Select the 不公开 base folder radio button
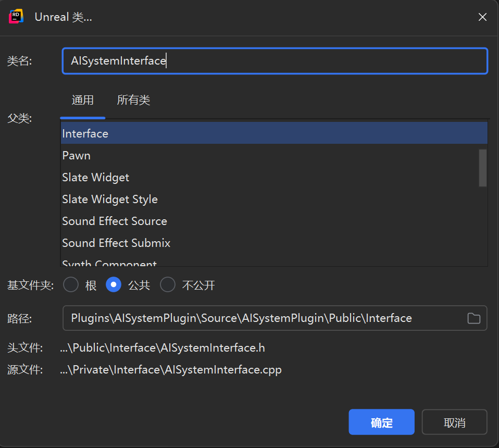 point(168,284)
